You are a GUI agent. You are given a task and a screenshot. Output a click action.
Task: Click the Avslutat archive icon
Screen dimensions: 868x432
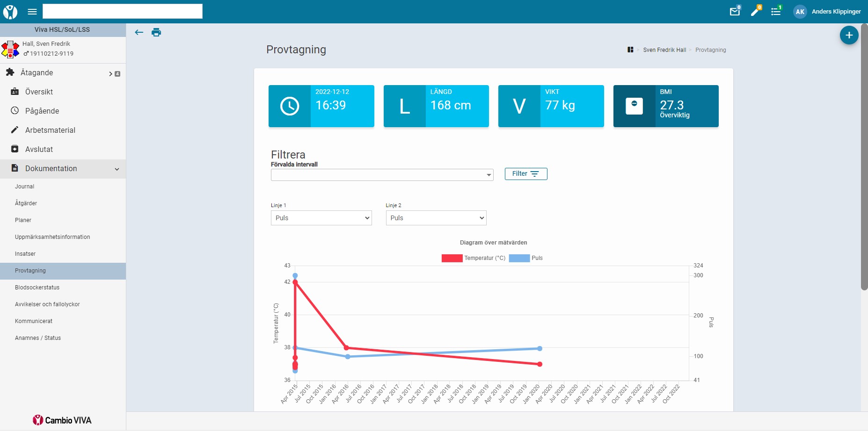pos(15,149)
